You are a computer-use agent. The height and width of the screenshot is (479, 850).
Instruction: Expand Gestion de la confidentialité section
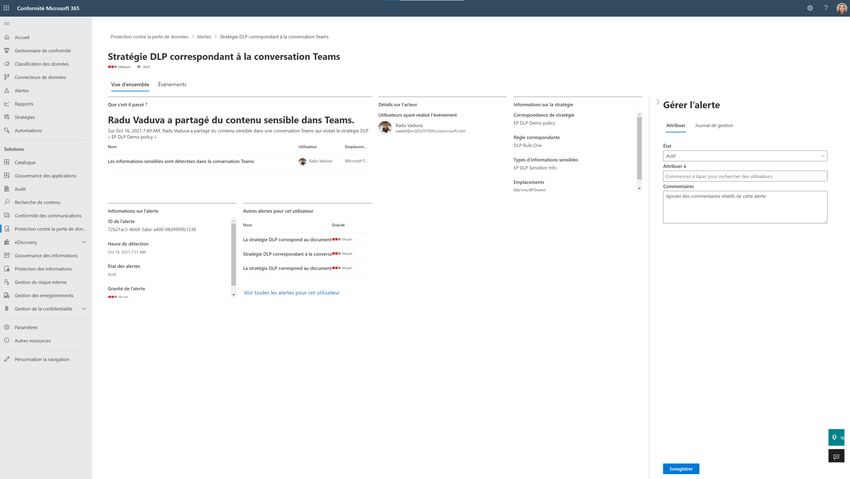(x=84, y=308)
